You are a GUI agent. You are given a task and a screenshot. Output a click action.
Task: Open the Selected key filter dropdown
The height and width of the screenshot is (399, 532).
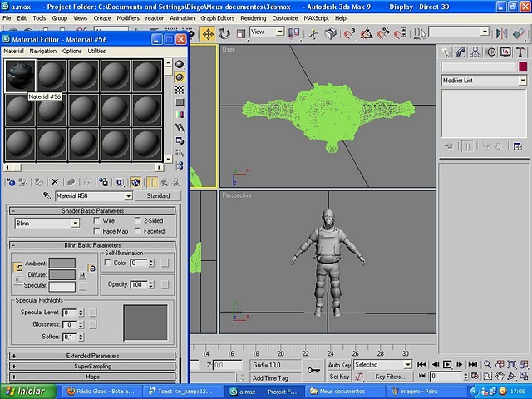[382, 365]
